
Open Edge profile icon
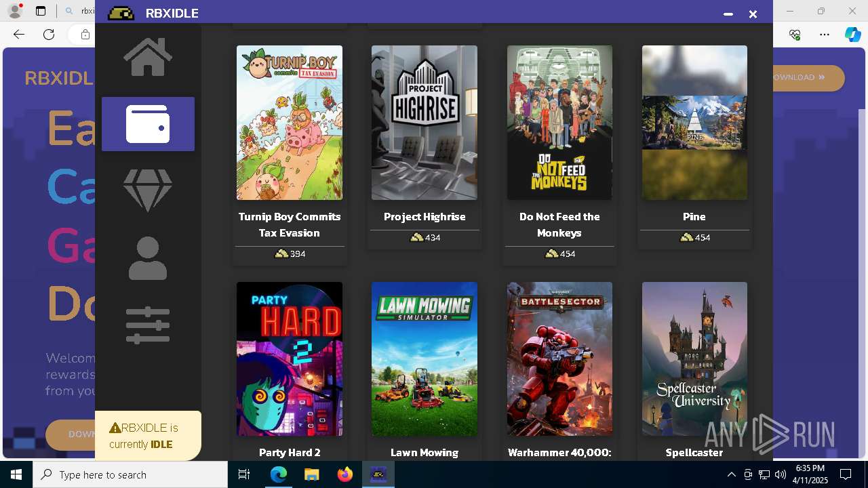(14, 11)
